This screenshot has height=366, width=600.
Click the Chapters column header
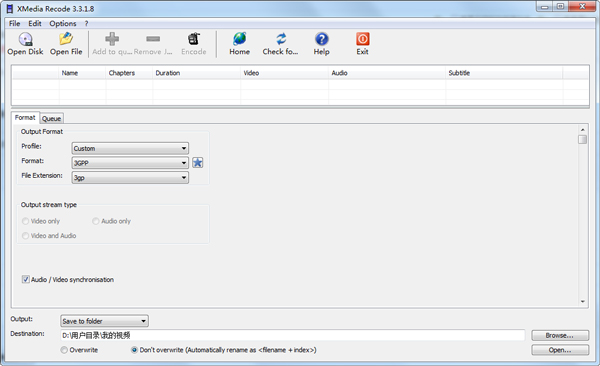(x=129, y=73)
